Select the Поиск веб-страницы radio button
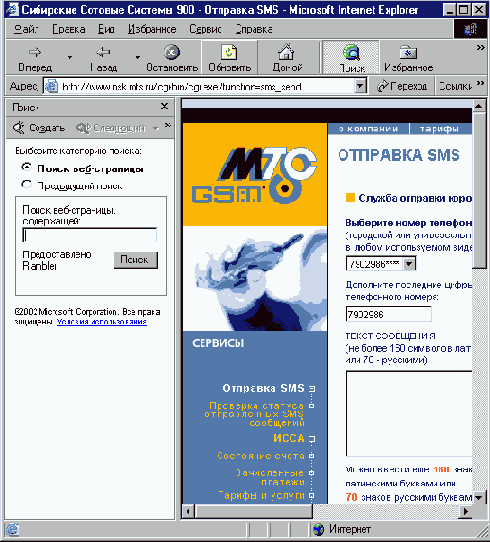Viewport: 490px width, 542px height. click(x=27, y=167)
